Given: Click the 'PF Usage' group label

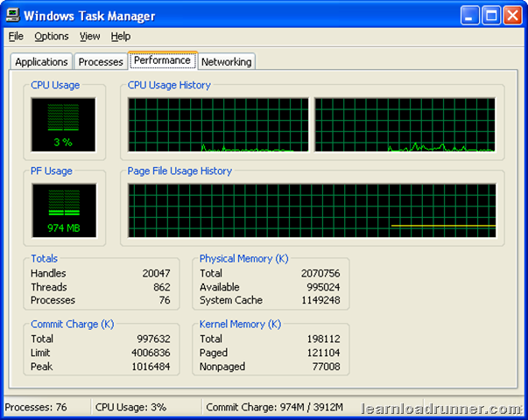Looking at the screenshot, I should click(51, 171).
